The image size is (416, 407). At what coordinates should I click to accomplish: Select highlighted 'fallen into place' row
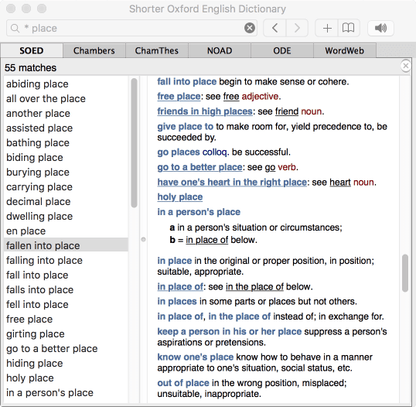click(66, 245)
